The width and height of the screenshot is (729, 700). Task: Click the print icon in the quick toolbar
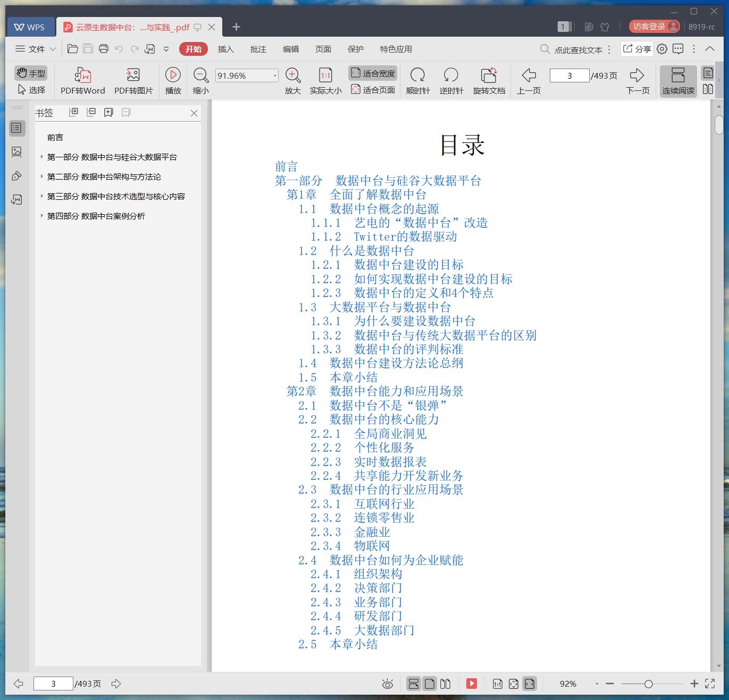pyautogui.click(x=104, y=49)
